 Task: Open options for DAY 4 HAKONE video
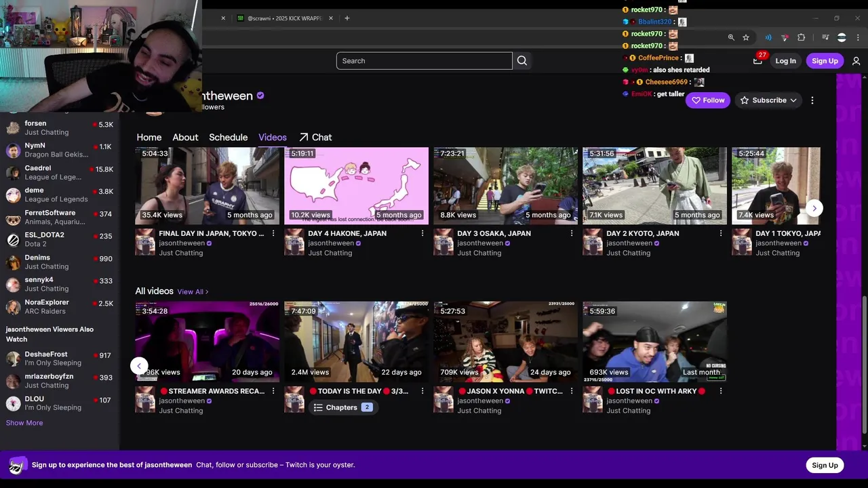click(422, 233)
